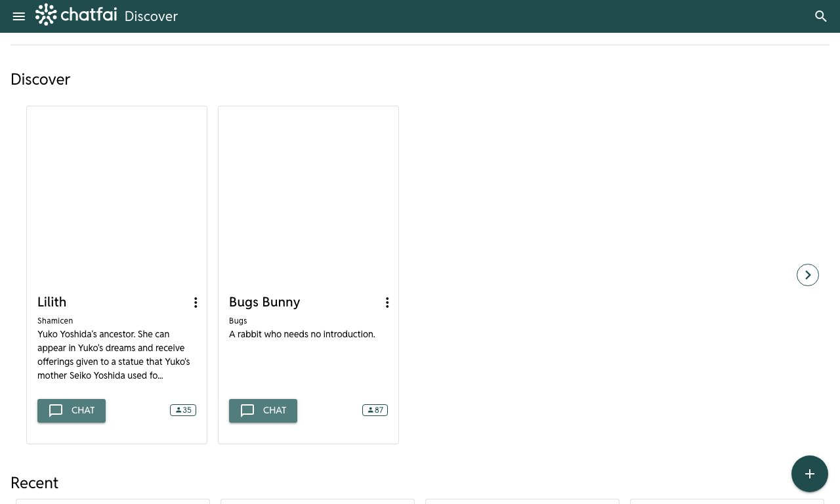This screenshot has width=840, height=504.
Task: Click the chat bubble icon on Lilith's card
Action: pos(56,411)
